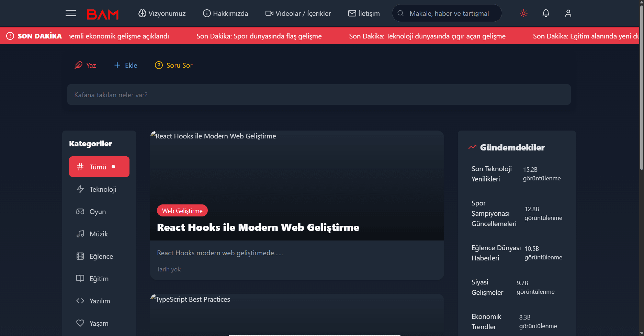Go to Hakkımızda page
This screenshot has width=644, height=336.
tap(225, 13)
